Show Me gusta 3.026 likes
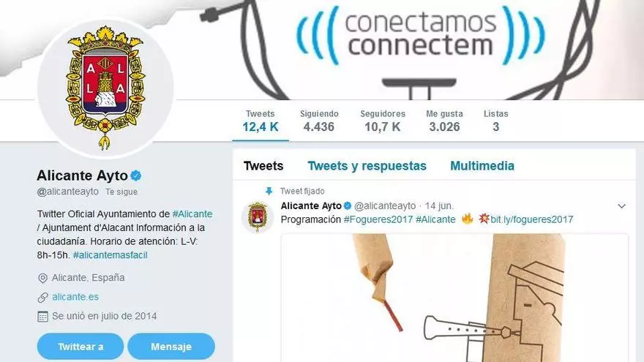This screenshot has width=644, height=362. pyautogui.click(x=444, y=121)
